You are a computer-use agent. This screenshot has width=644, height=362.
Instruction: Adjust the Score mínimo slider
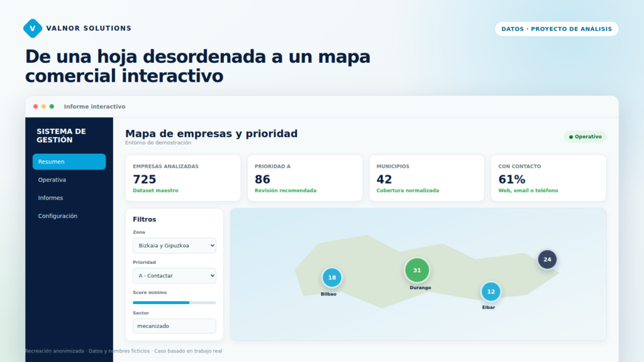(174, 302)
